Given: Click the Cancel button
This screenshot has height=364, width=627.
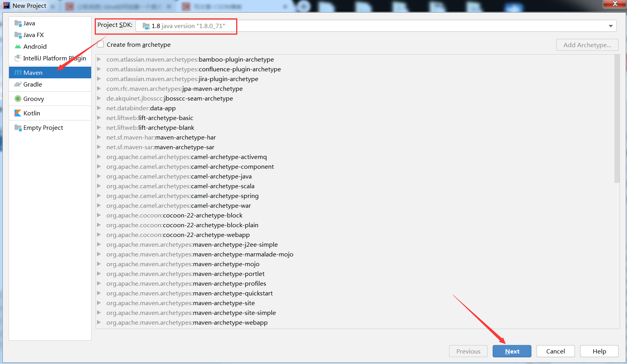Looking at the screenshot, I should 555,351.
